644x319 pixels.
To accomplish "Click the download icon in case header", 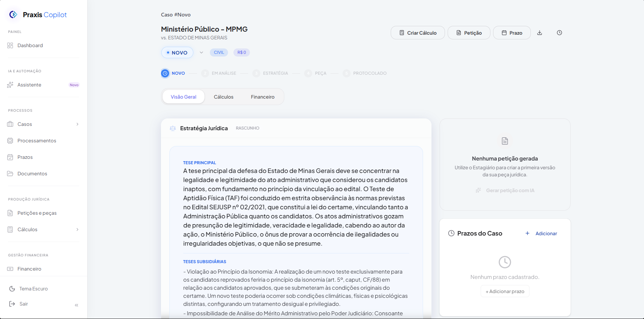I will click(x=540, y=33).
